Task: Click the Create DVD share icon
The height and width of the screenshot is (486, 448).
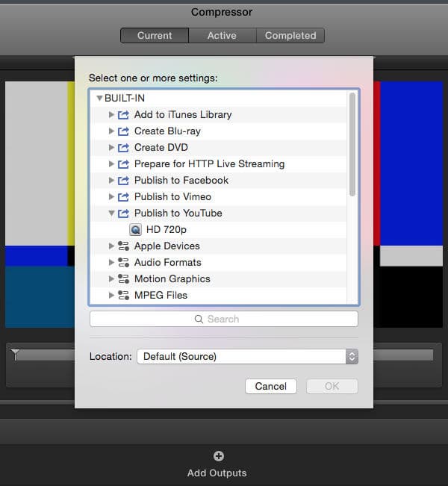Action: (x=123, y=148)
